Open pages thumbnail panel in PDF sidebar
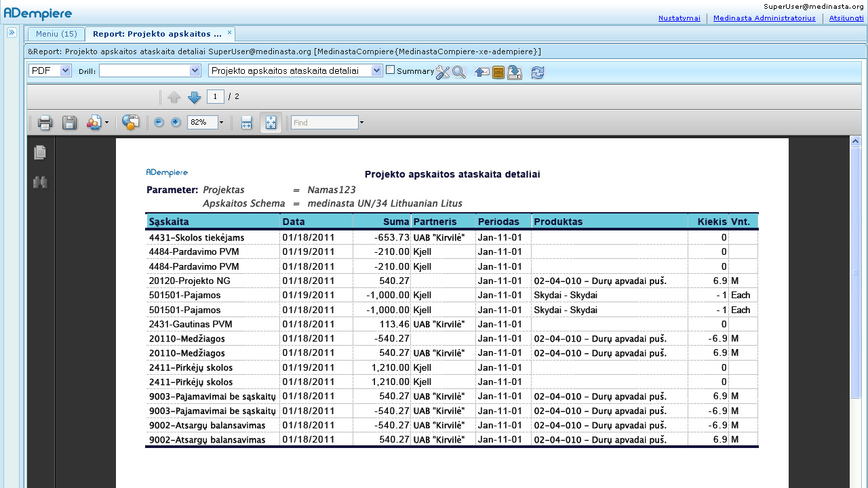The width and height of the screenshot is (868, 488). pyautogui.click(x=40, y=153)
